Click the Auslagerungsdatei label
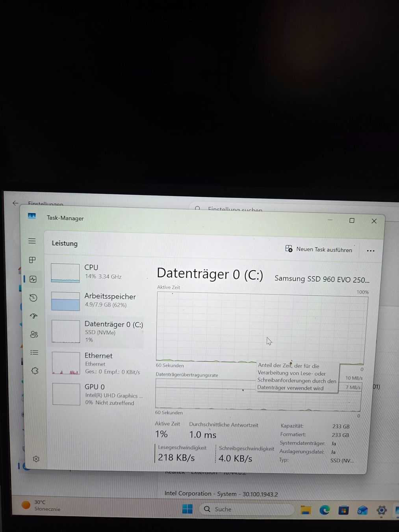 (x=302, y=452)
